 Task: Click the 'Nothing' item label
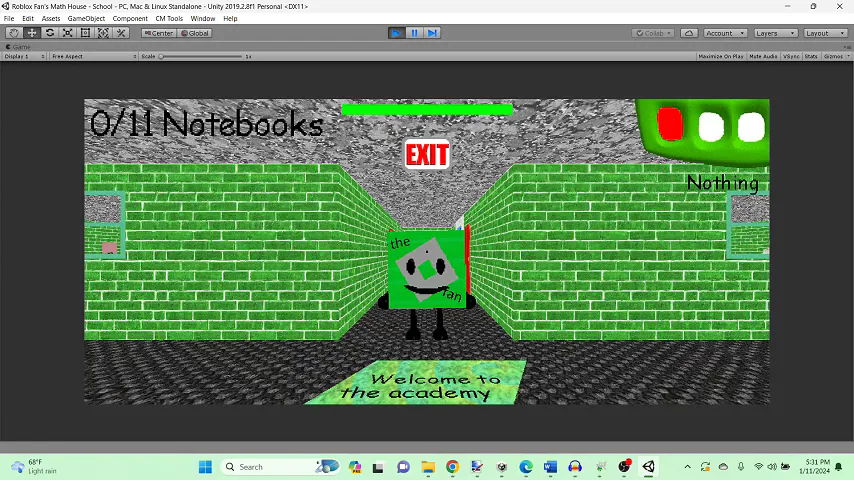click(723, 183)
